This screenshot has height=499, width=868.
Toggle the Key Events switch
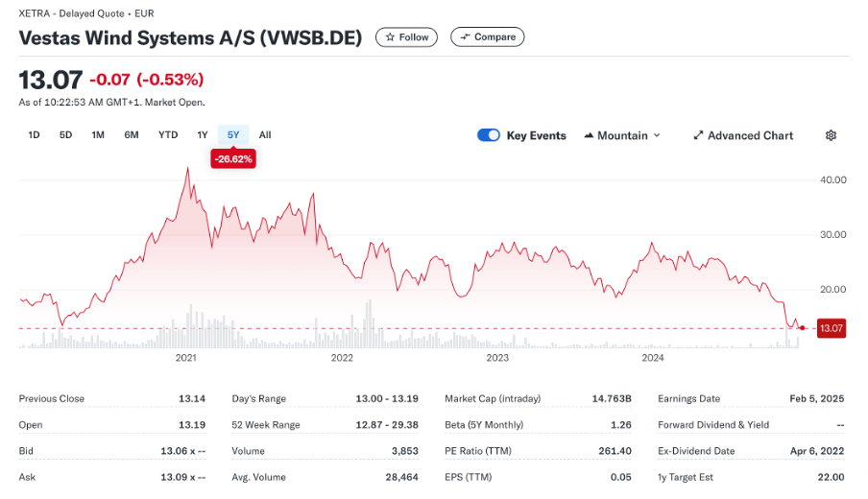pyautogui.click(x=488, y=135)
